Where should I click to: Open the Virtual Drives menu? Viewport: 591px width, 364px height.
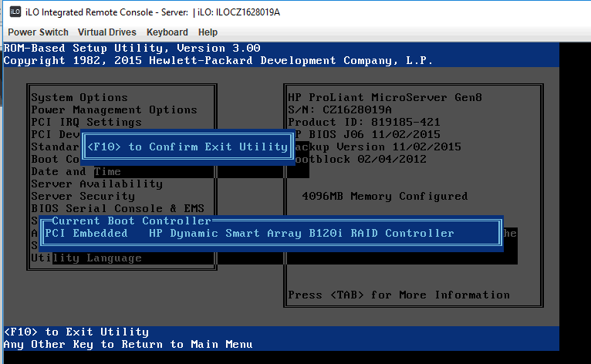107,32
